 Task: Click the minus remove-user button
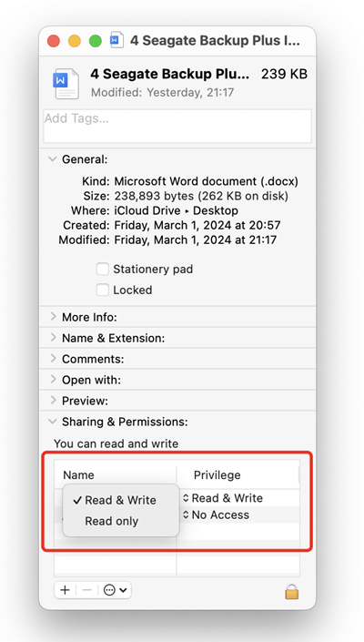tap(86, 590)
